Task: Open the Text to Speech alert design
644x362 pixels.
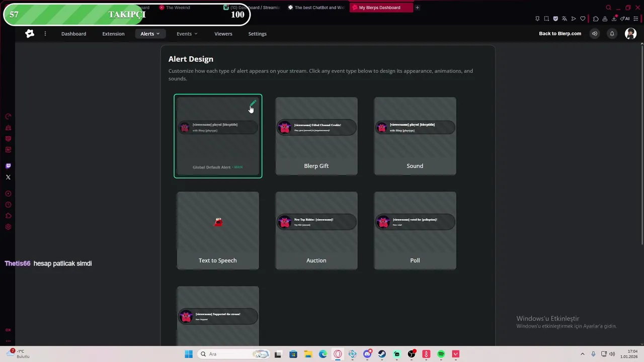Action: (218, 231)
